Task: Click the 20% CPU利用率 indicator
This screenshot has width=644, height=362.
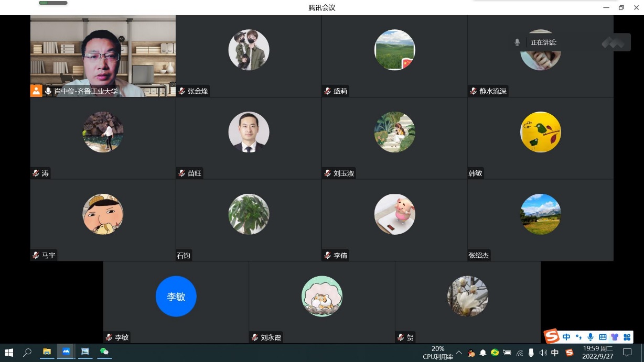Action: [x=438, y=353]
